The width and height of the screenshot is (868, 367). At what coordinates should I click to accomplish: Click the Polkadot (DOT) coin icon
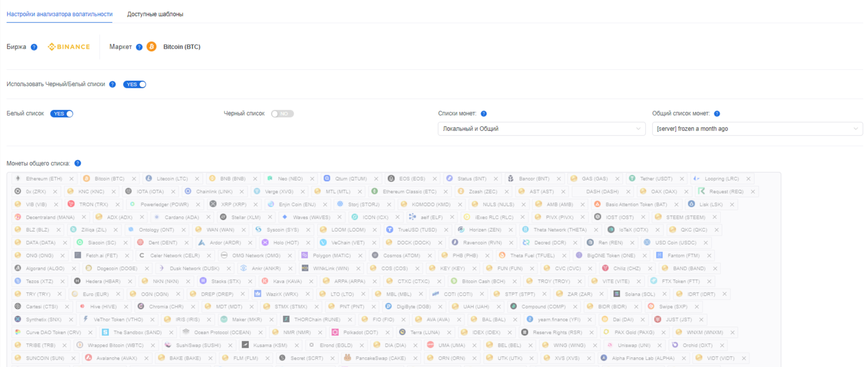click(335, 332)
